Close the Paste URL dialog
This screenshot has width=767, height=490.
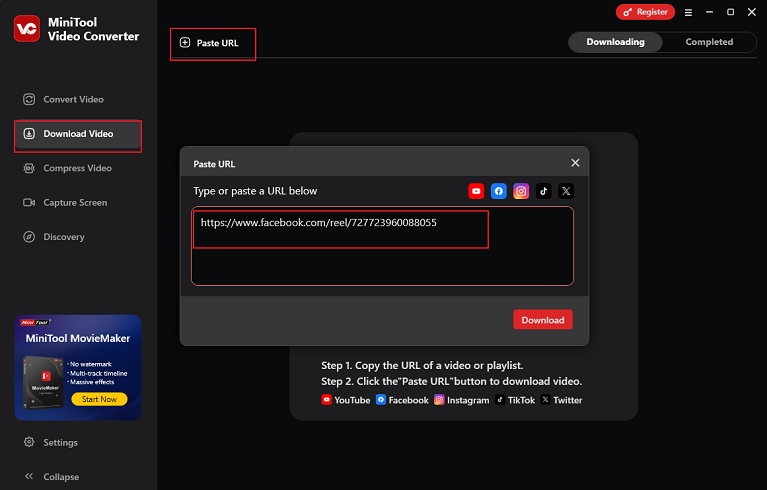(x=575, y=163)
